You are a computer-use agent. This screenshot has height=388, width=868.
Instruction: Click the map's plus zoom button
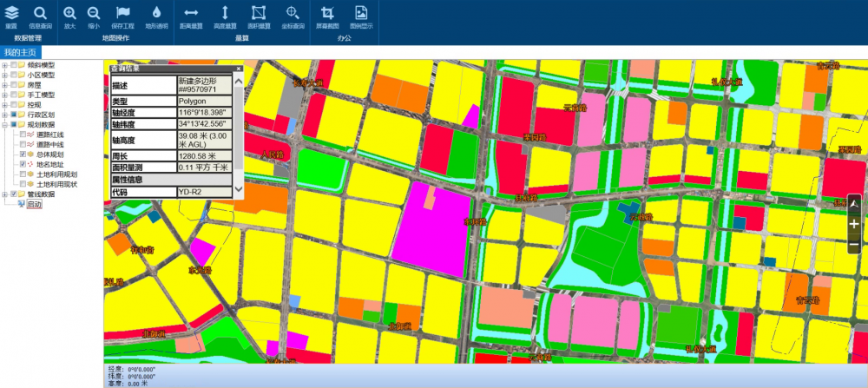(854, 223)
